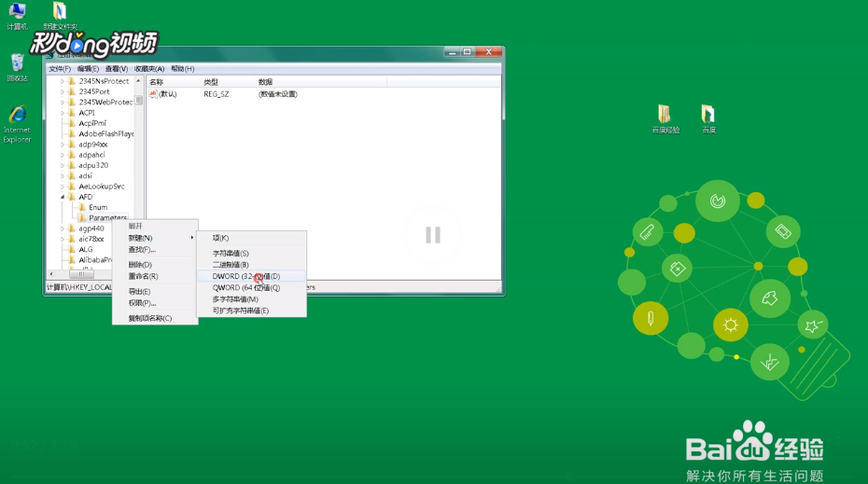868x484 pixels.
Task: Choose 复制项名称(C) in the context menu
Action: [155, 318]
